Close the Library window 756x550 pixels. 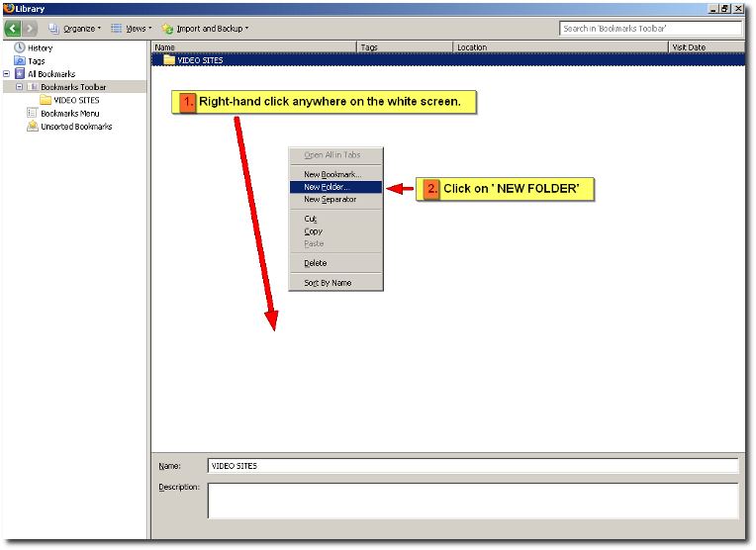tap(738, 9)
